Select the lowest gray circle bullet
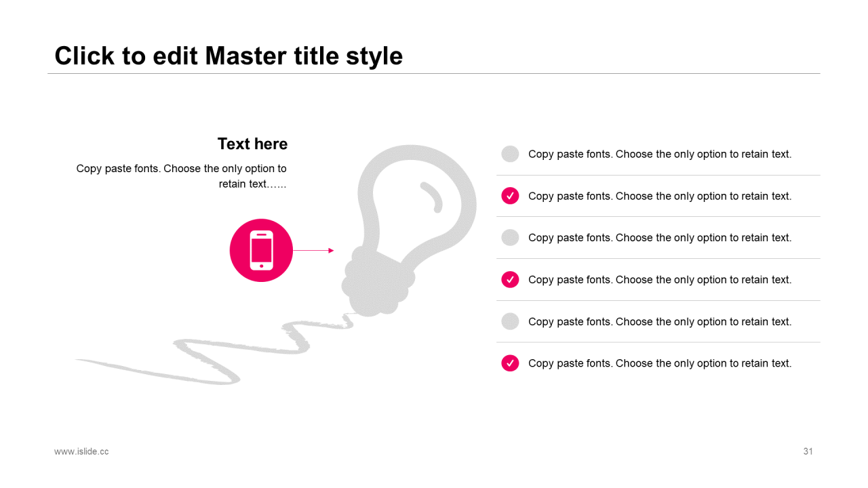This screenshot has height=488, width=868. coord(510,321)
